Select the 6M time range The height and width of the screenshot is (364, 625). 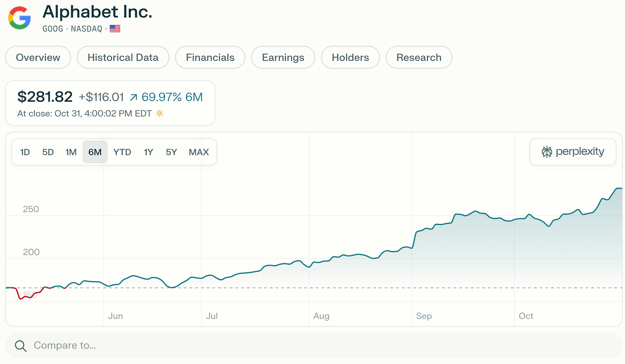point(95,152)
